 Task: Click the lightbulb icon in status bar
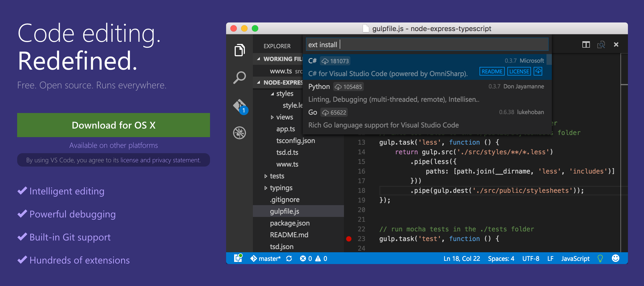coord(600,258)
